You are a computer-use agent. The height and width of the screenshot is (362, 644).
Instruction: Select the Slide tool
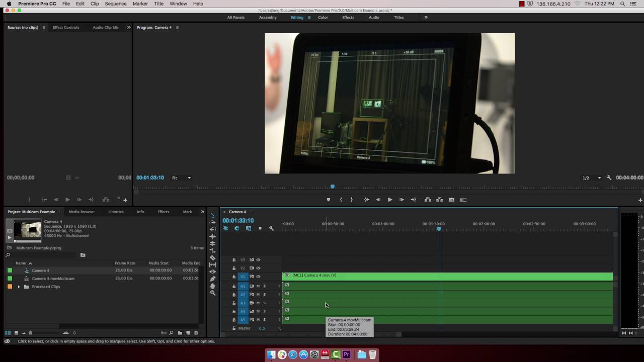pos(212,271)
